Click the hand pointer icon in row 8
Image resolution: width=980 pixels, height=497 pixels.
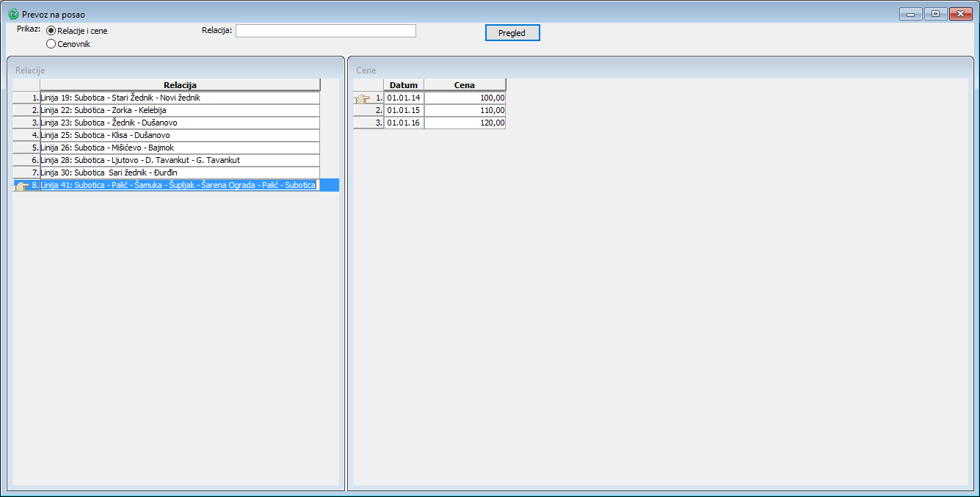click(21, 186)
